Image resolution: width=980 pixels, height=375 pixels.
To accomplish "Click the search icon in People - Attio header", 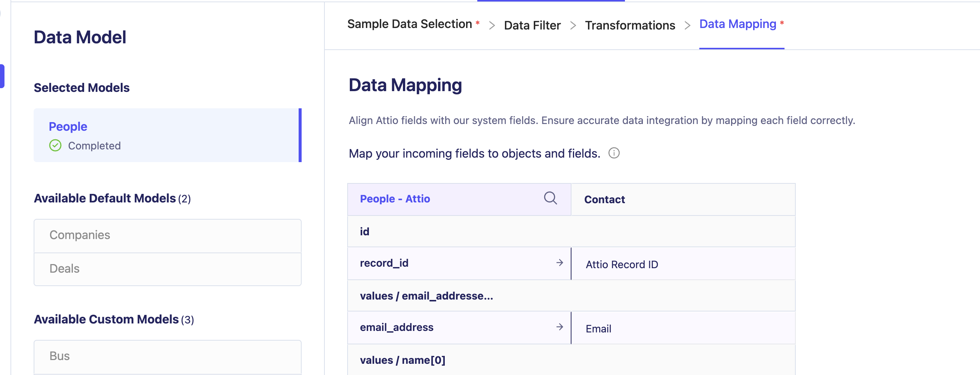I will [x=550, y=198].
